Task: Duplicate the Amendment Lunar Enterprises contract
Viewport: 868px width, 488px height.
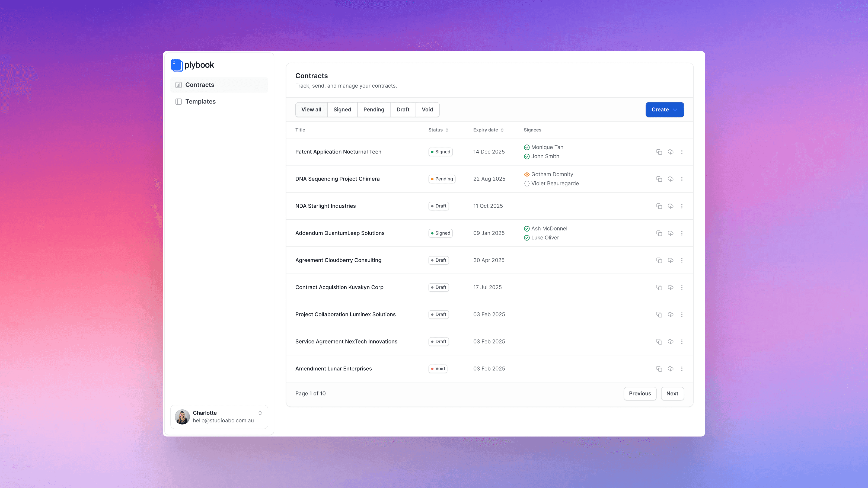Action: coord(659,368)
